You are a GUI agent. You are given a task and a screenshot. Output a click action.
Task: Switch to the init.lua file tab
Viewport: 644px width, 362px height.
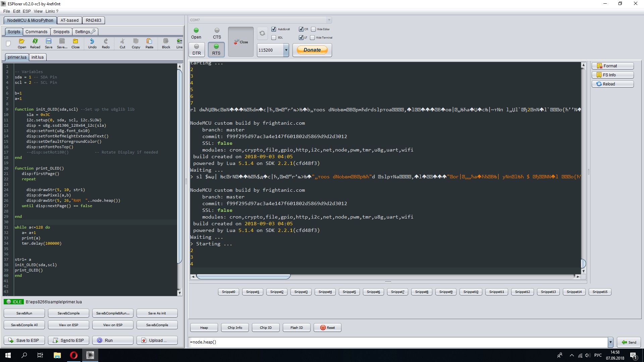[38, 57]
